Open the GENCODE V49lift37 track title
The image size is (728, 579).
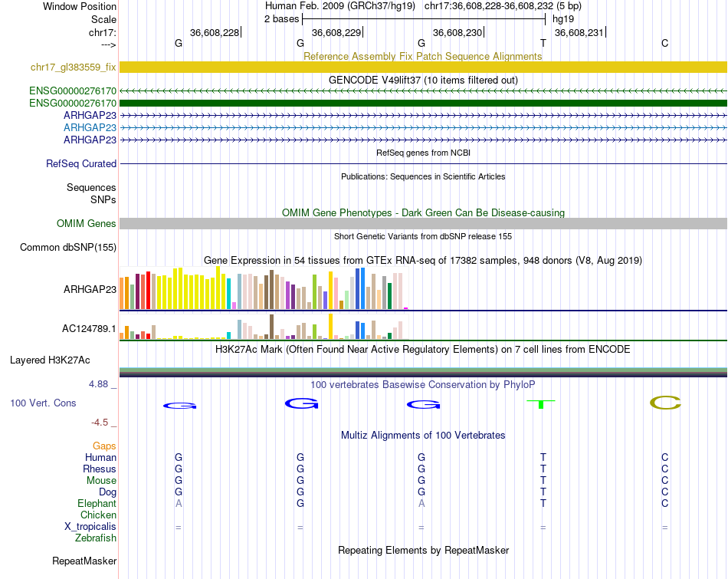[x=423, y=80]
